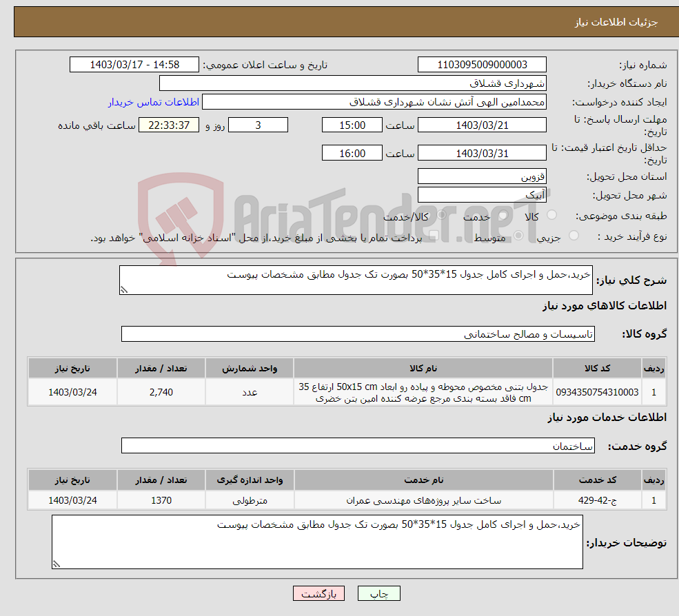The image size is (679, 616).
Task: Click the general description textarea (شرح کلی نیاز)
Action: 356,280
